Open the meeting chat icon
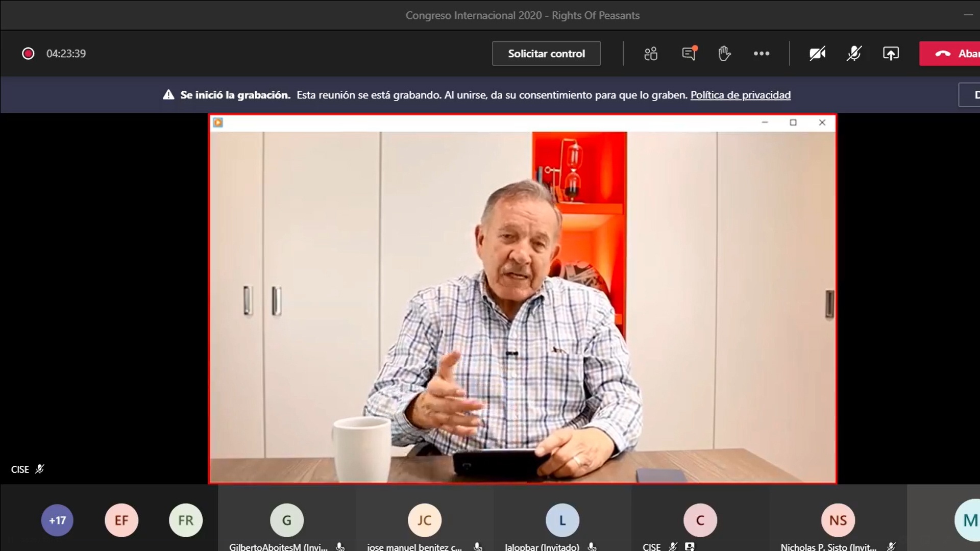 tap(689, 54)
